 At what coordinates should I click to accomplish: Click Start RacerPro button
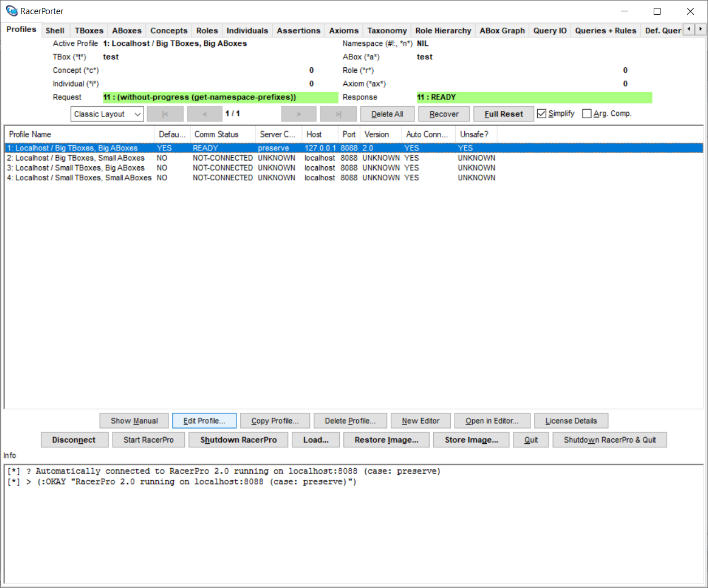[x=149, y=440]
